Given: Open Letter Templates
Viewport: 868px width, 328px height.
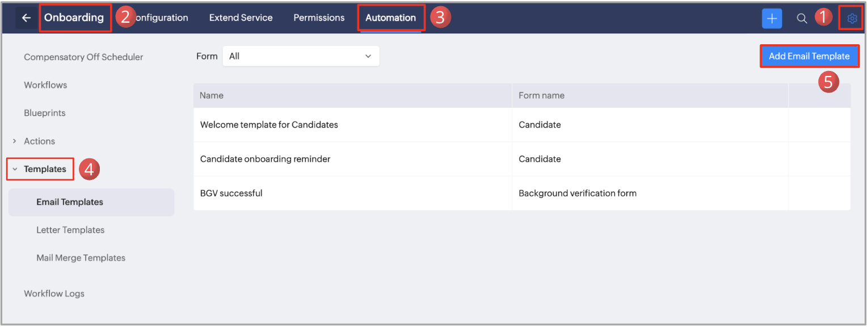Looking at the screenshot, I should (x=70, y=230).
